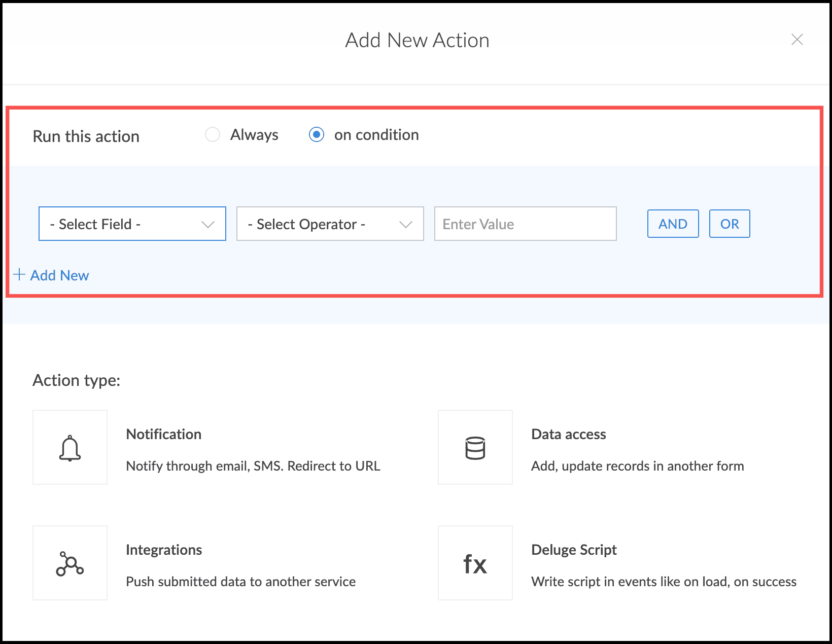832x644 pixels.
Task: Click the Notification action title
Action: [163, 435]
